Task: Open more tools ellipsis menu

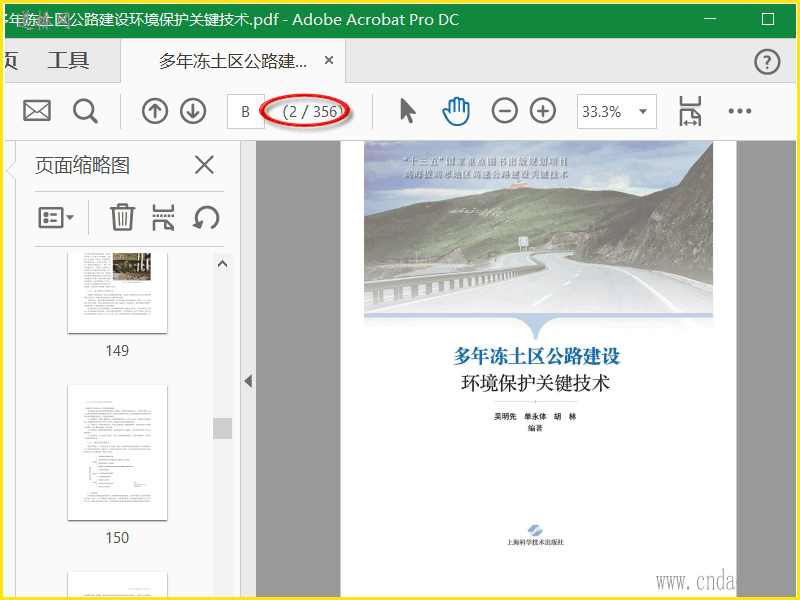Action: pyautogui.click(x=740, y=111)
